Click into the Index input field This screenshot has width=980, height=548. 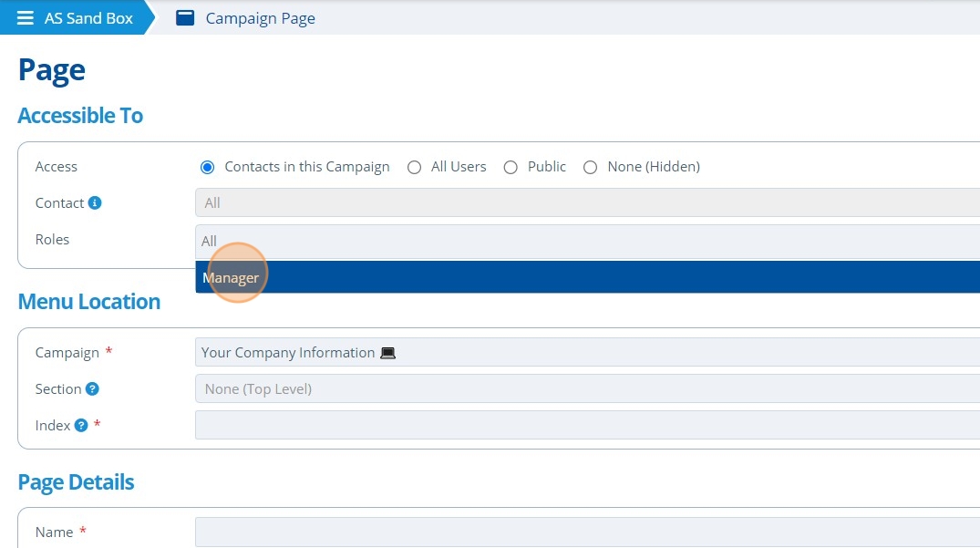(x=587, y=425)
